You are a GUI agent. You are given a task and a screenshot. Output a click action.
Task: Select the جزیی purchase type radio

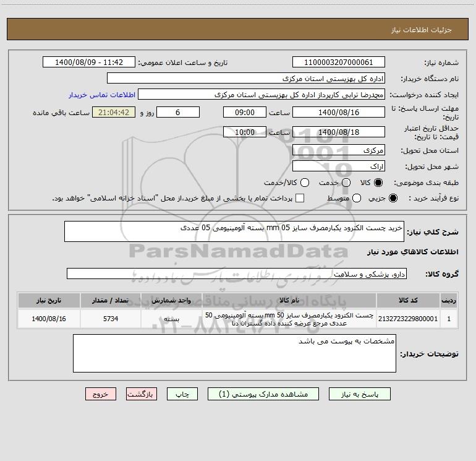[x=393, y=198]
